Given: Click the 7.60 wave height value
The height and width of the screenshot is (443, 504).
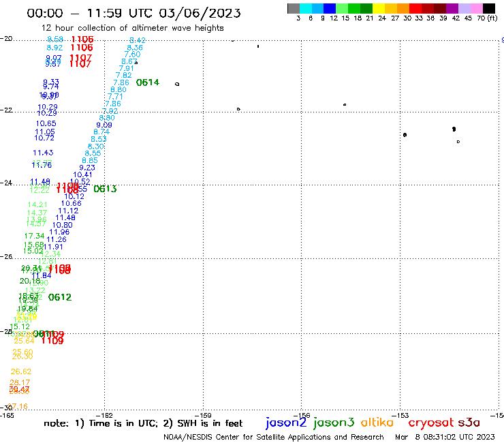Looking at the screenshot, I should (x=132, y=55).
